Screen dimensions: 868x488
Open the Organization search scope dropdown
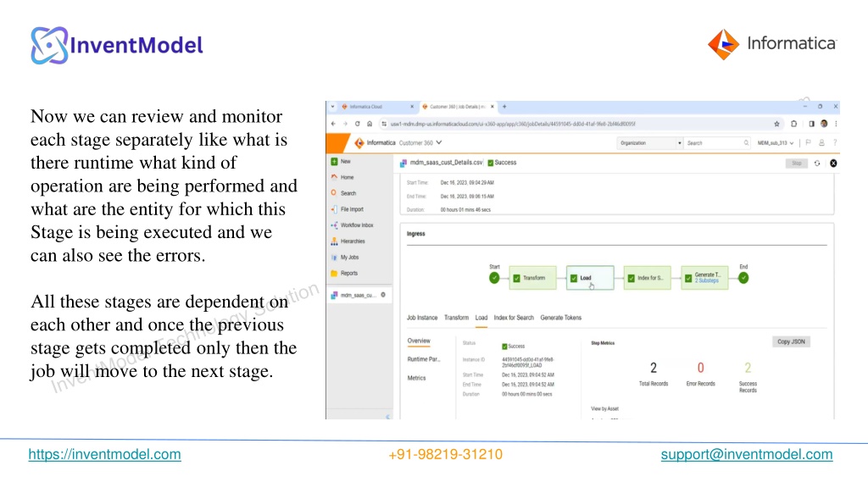(x=650, y=142)
